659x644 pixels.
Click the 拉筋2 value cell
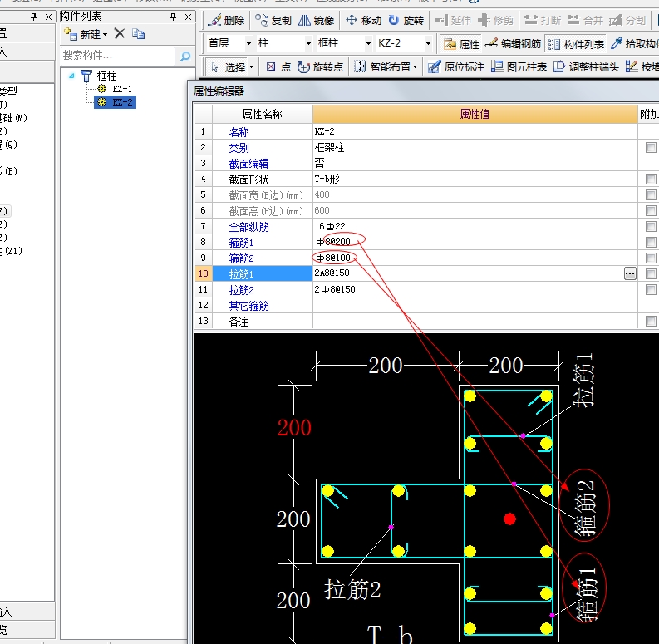pos(475,290)
